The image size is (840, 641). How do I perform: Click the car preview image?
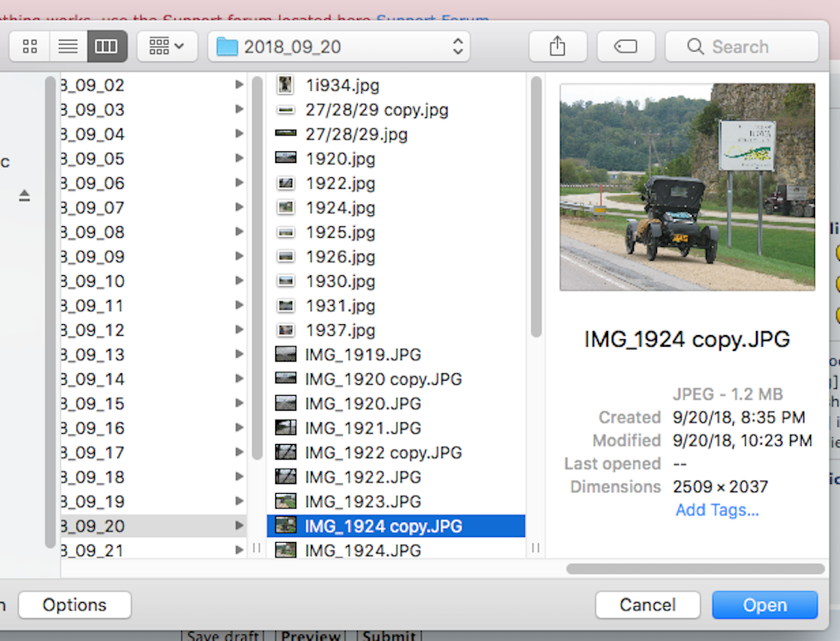point(687,187)
